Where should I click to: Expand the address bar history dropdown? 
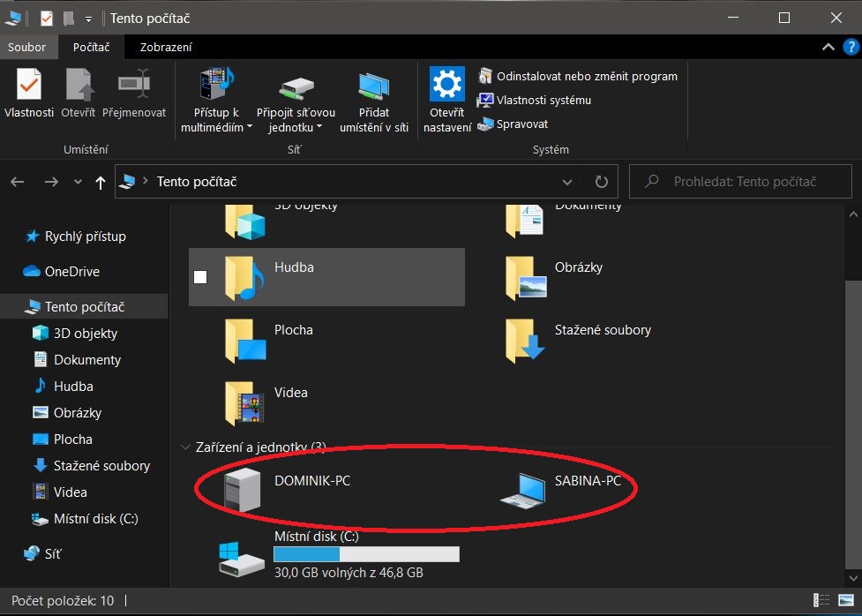point(566,182)
